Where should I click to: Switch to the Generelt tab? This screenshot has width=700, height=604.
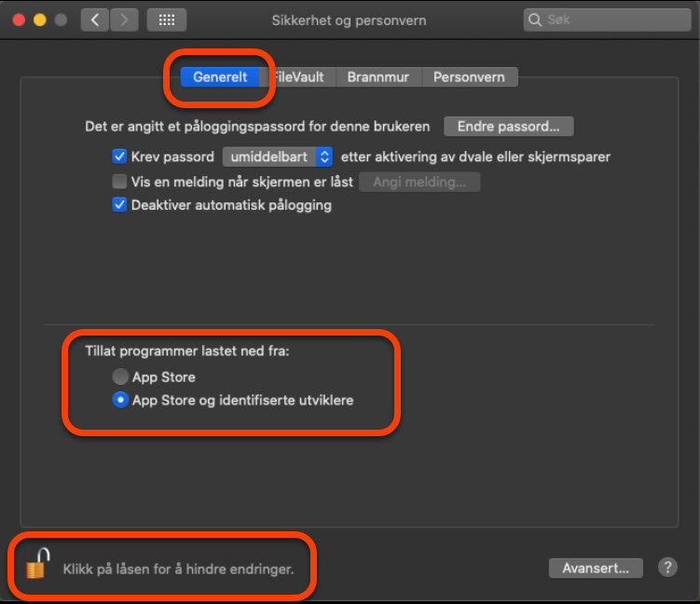[220, 77]
